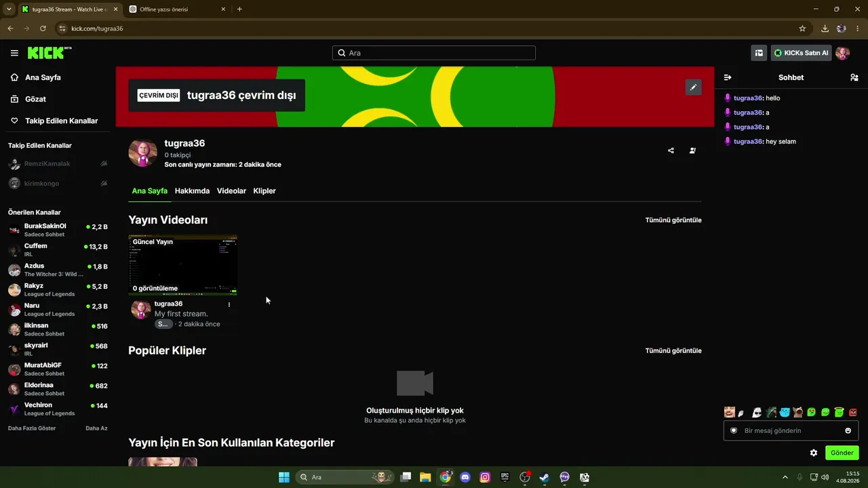This screenshot has width=868, height=488.
Task: Bookmark this page with star icon
Action: point(802,28)
